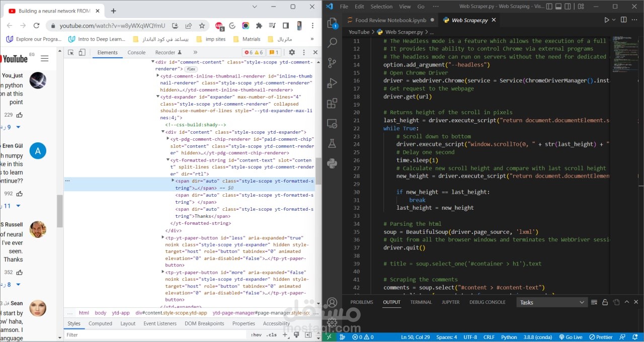644x342 pixels.
Task: Open the VS Code Explorer view
Action: tap(332, 23)
